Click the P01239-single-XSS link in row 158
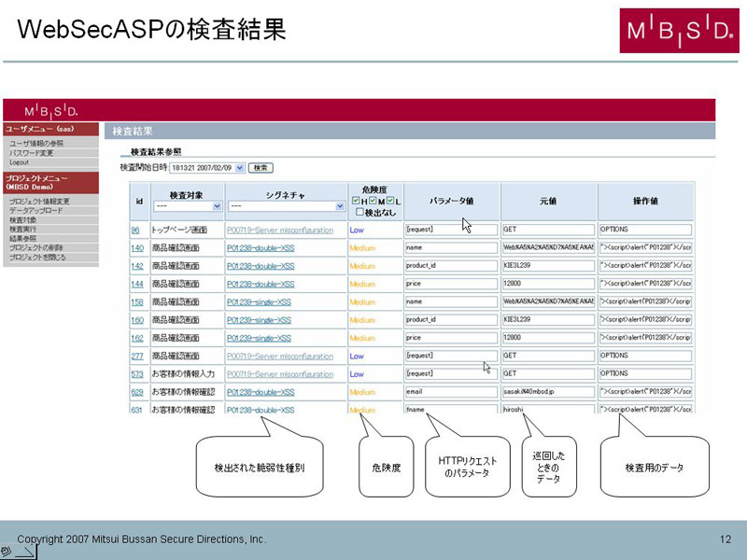The width and height of the screenshot is (747, 560). click(x=259, y=302)
